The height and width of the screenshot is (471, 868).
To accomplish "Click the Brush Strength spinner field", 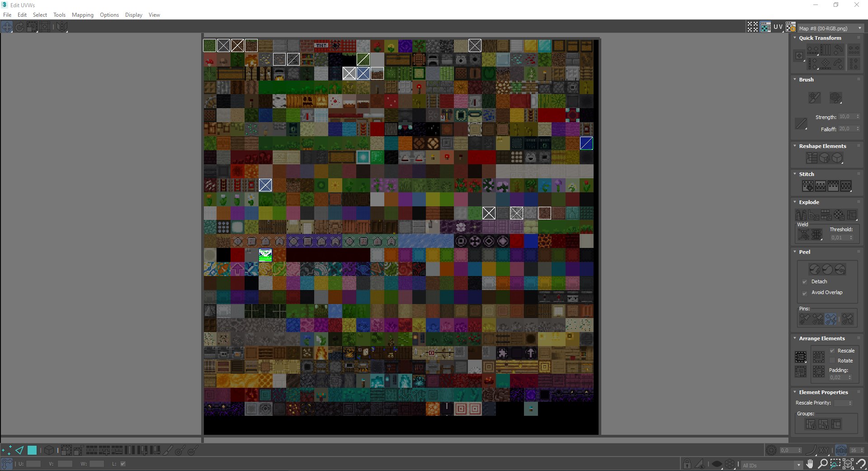I will (849, 117).
